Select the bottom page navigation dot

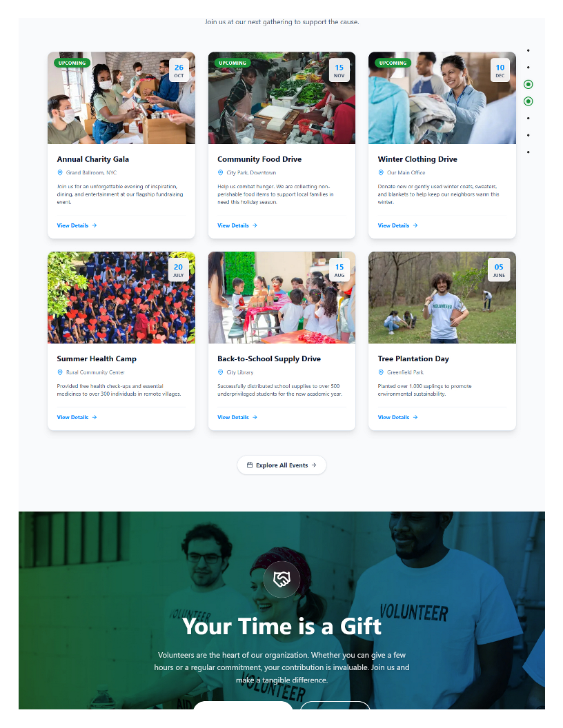pyautogui.click(x=529, y=152)
